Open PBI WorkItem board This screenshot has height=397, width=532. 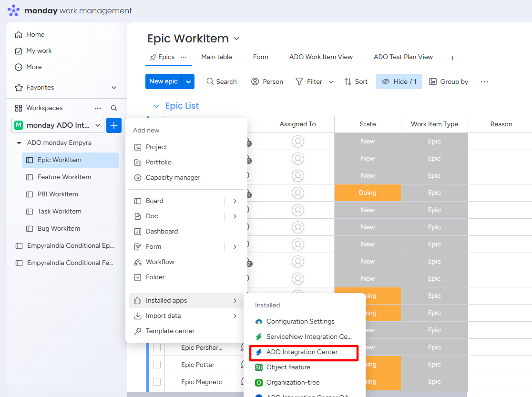click(x=70, y=194)
